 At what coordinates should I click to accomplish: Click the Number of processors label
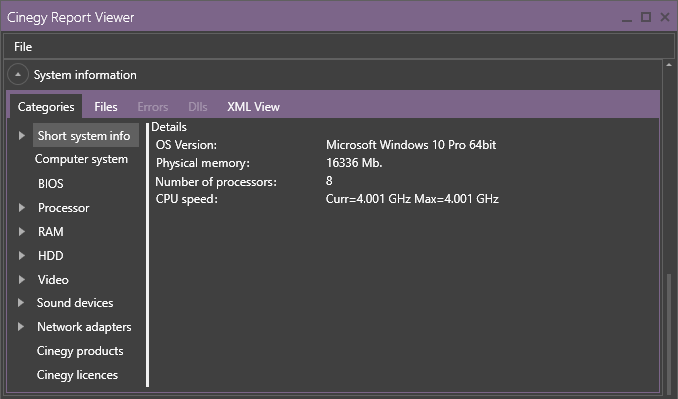click(216, 182)
